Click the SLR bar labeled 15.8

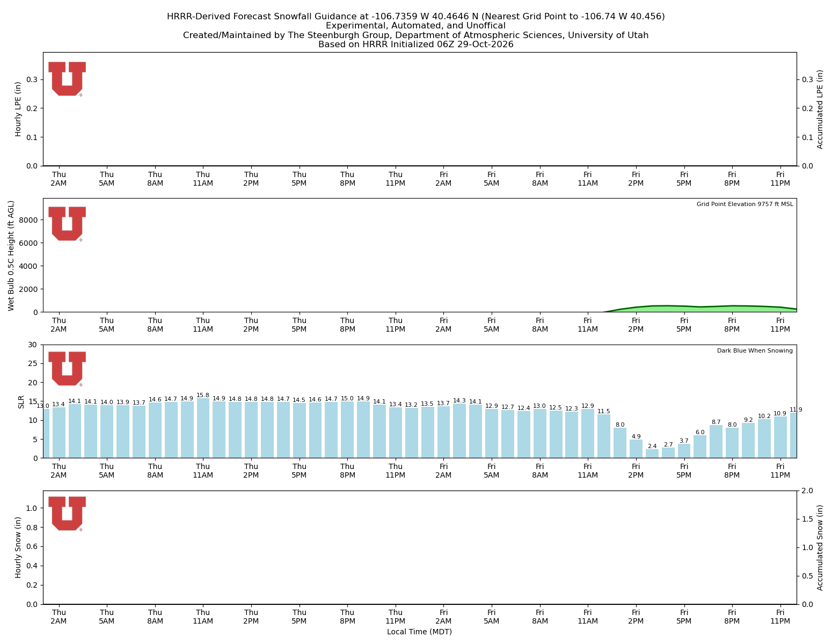[203, 428]
